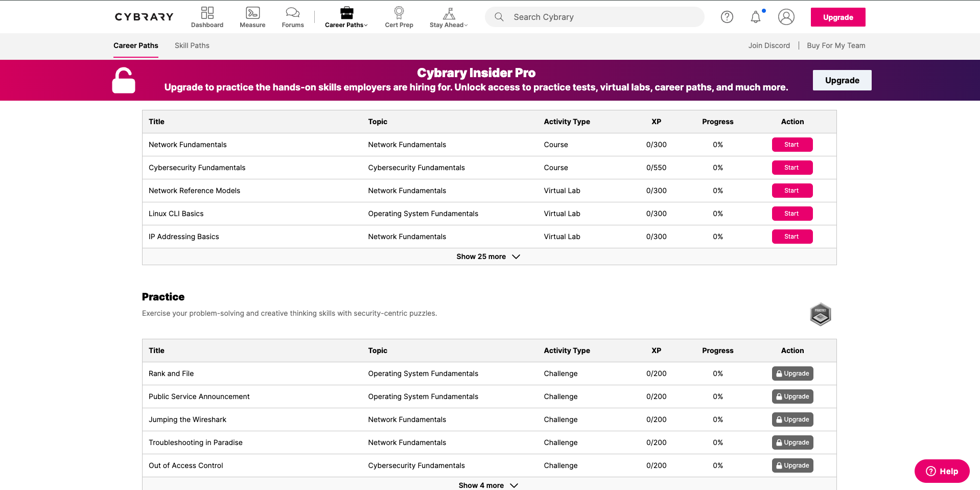Upgrade to unlock Out of Access Control
This screenshot has width=980, height=490.
[x=792, y=465]
